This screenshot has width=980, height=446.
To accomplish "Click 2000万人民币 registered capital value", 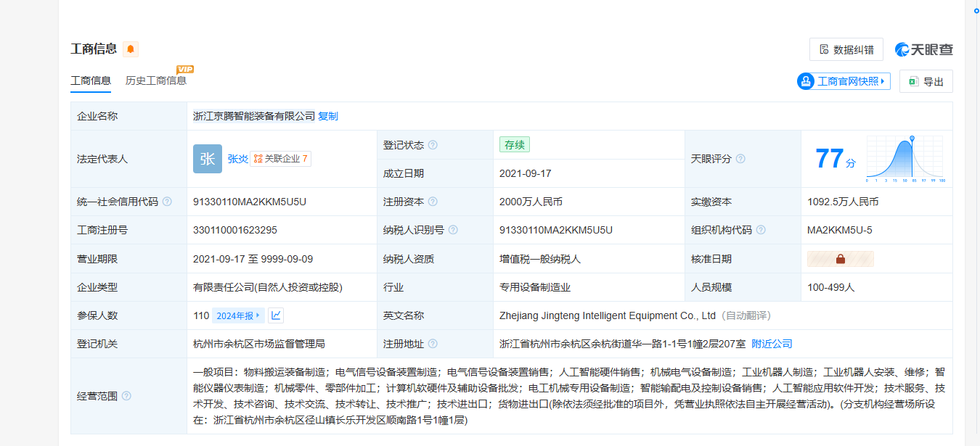I will point(531,202).
